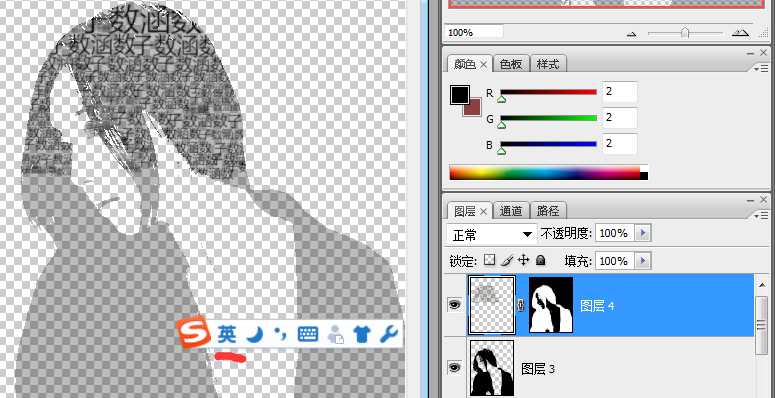
Task: Toggle Sogou moon half-width icon
Action: [255, 335]
